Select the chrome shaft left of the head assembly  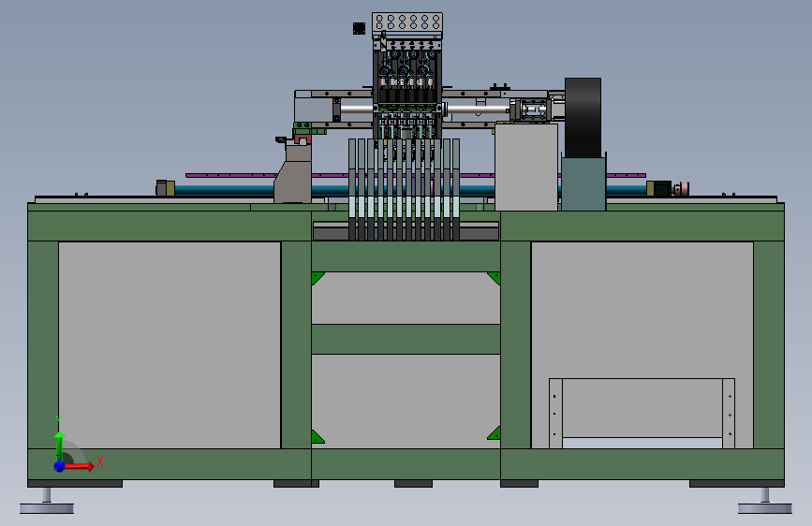coord(356,110)
